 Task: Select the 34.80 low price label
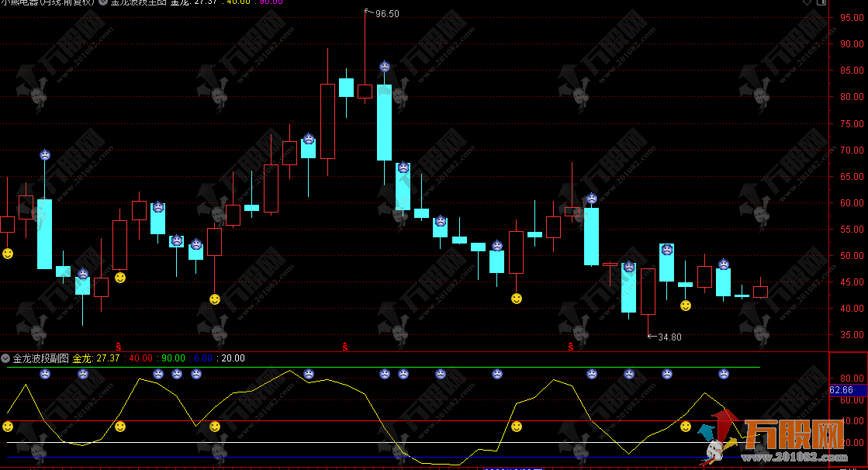tap(669, 337)
